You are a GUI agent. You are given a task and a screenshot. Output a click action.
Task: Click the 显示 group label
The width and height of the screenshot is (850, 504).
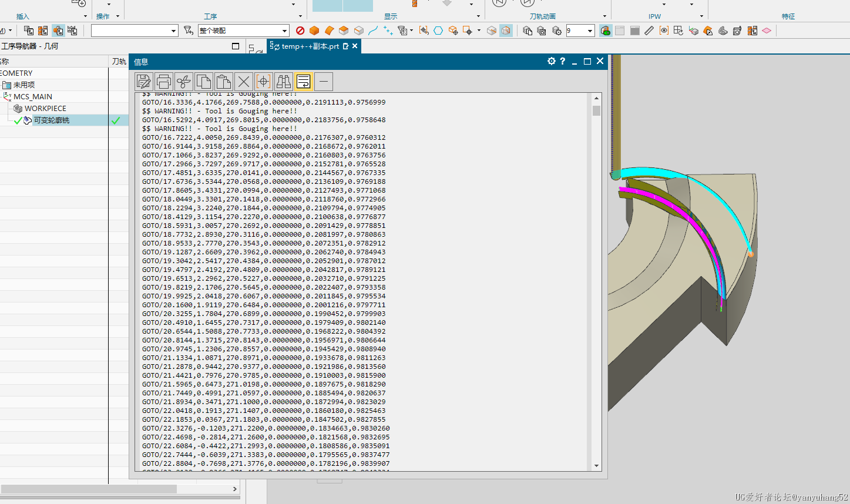point(391,16)
